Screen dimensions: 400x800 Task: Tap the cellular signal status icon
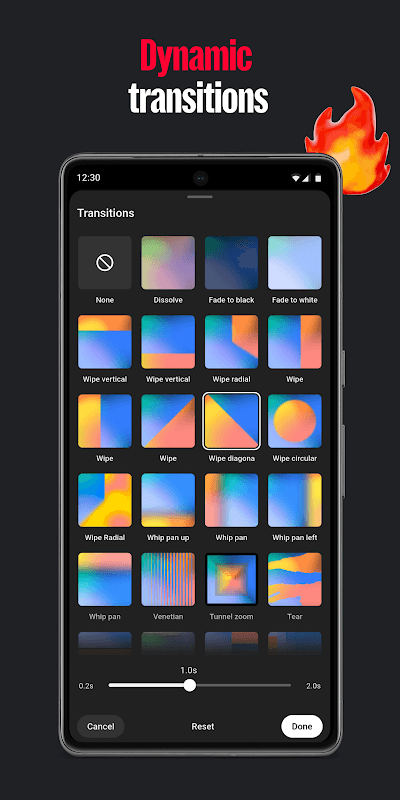pyautogui.click(x=306, y=178)
